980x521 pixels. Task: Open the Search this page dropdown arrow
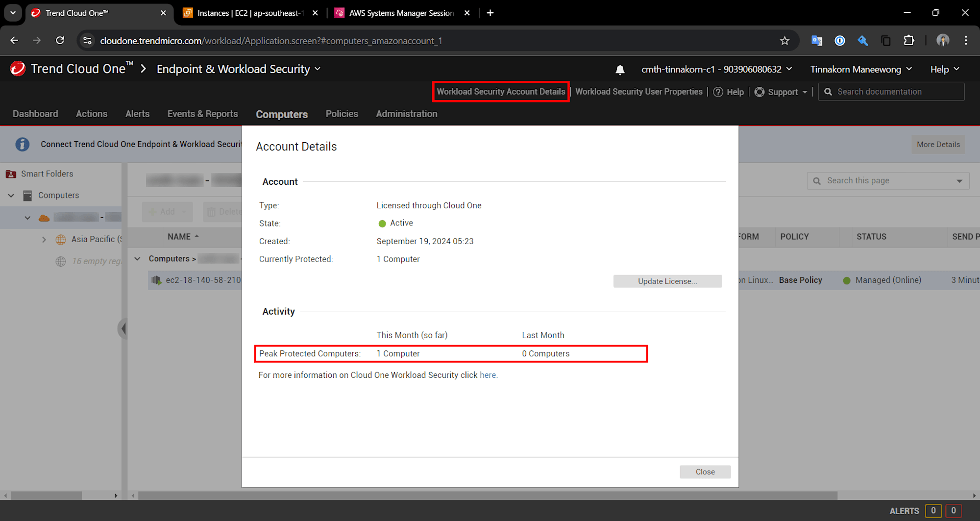point(959,181)
